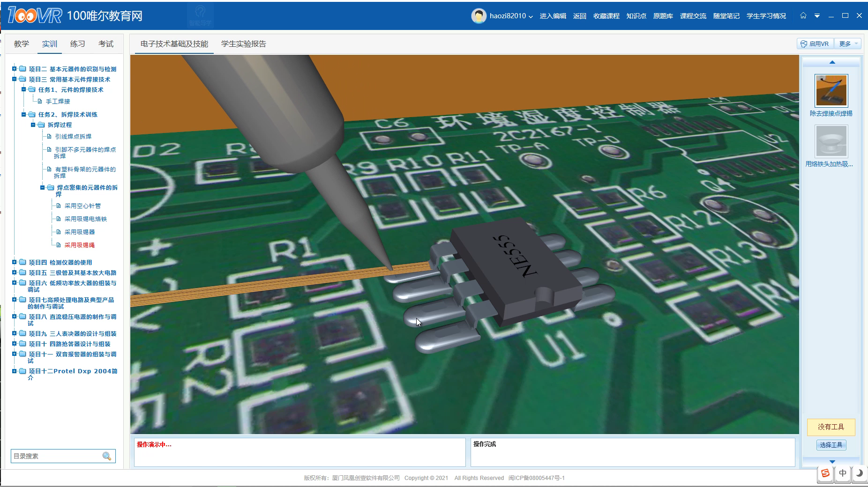The height and width of the screenshot is (487, 868).
Task: Open the haozi82010 account dropdown
Action: (x=511, y=16)
